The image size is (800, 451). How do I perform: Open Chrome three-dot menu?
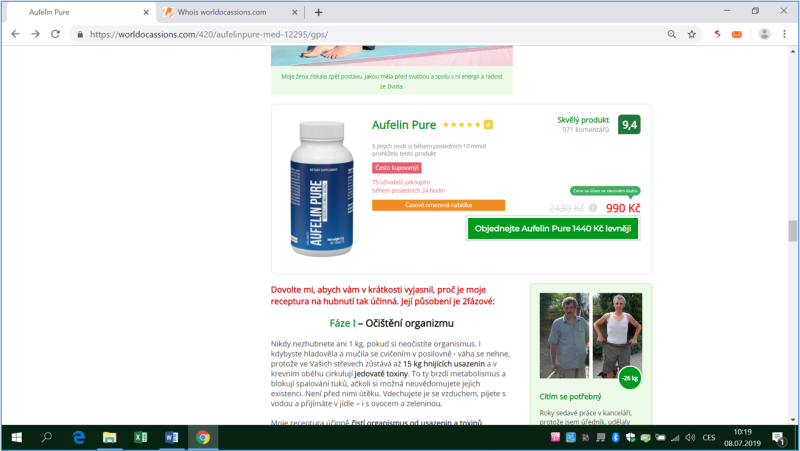[x=784, y=34]
